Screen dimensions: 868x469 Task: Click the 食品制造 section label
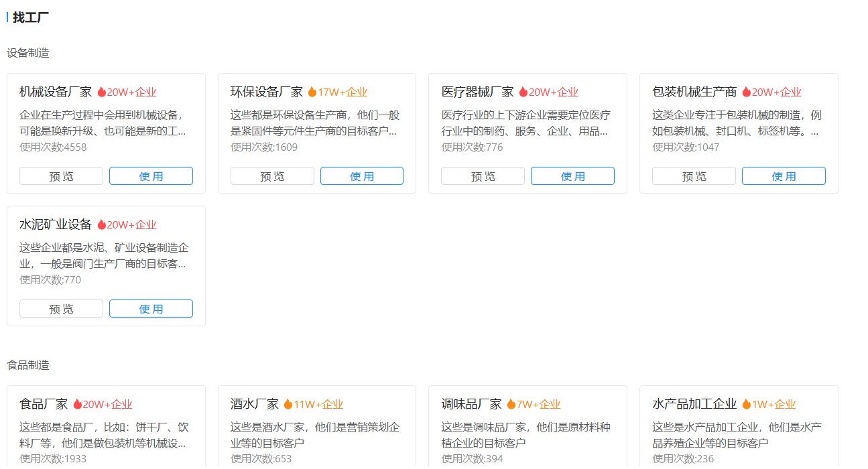click(28, 365)
